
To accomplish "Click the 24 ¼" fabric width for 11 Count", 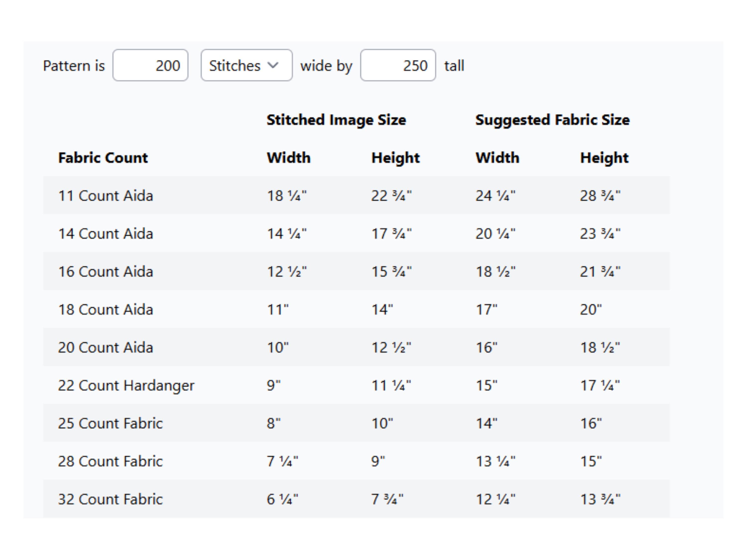I will pyautogui.click(x=496, y=196).
